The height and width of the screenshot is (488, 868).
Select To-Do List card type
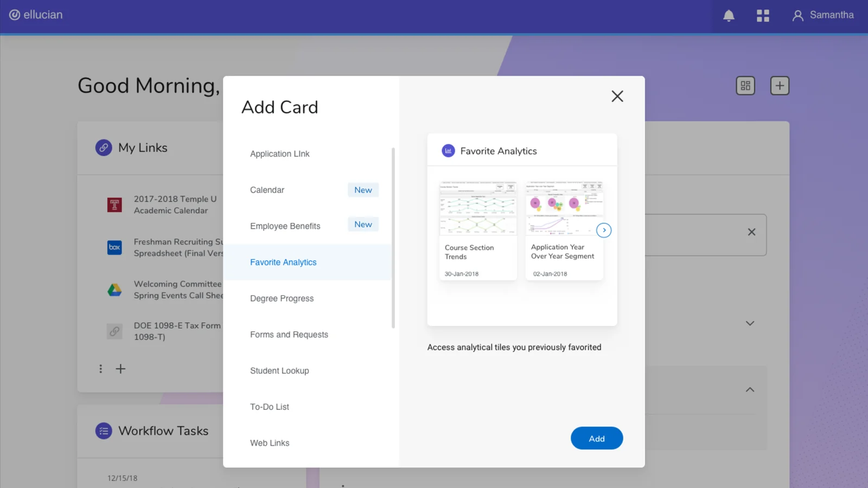pyautogui.click(x=307, y=407)
